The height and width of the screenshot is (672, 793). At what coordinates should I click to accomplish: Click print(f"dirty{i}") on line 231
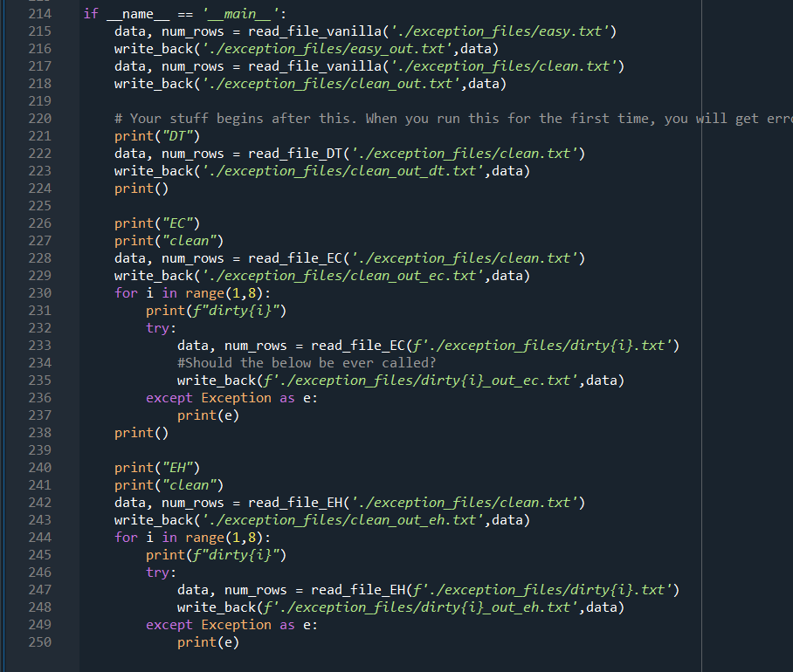(216, 310)
